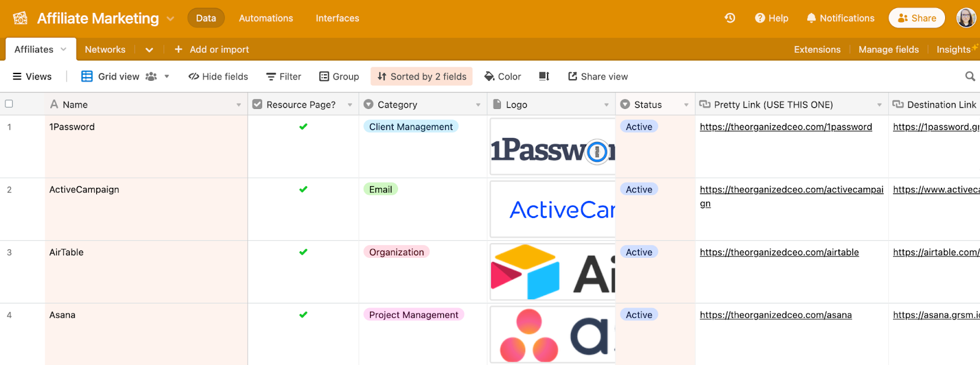Expand the Grid view options caret
The height and width of the screenshot is (365, 980).
(x=167, y=77)
